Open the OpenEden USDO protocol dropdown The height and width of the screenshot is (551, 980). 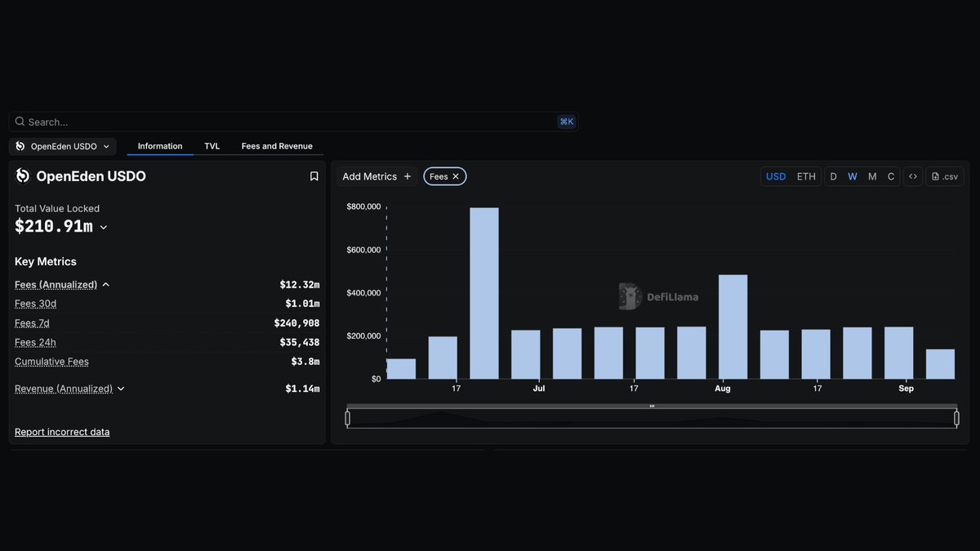63,146
